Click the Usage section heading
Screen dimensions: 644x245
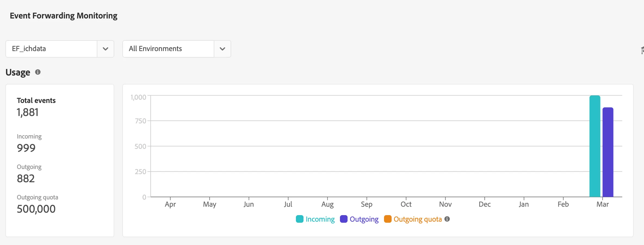pos(18,73)
